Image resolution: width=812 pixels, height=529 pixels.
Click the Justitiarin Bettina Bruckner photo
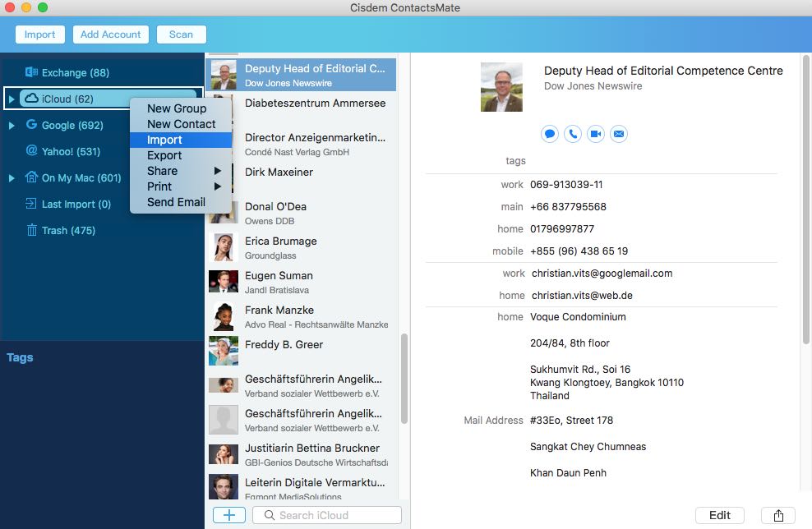click(x=224, y=454)
